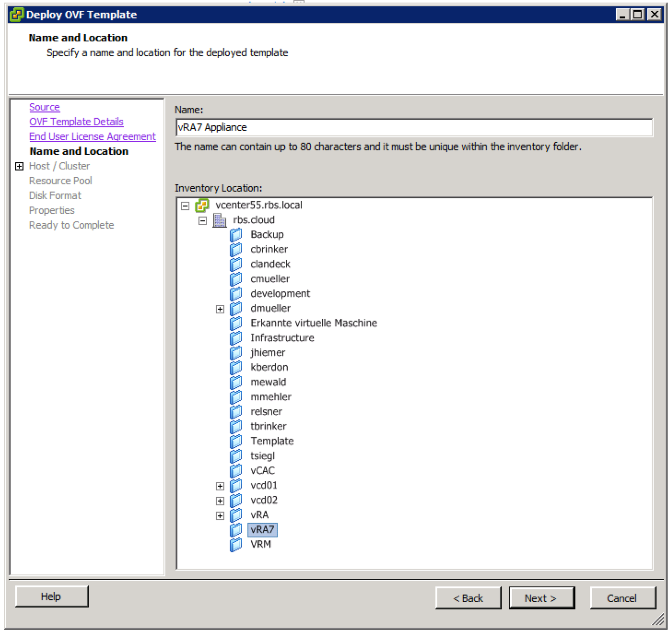The image size is (672, 635).
Task: Click the < Back button
Action: (468, 599)
